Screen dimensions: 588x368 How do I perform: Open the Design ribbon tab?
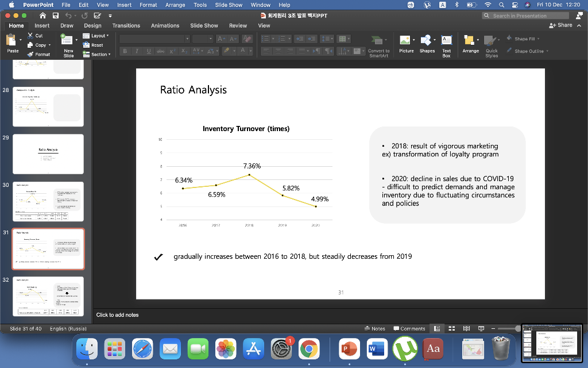(92, 25)
